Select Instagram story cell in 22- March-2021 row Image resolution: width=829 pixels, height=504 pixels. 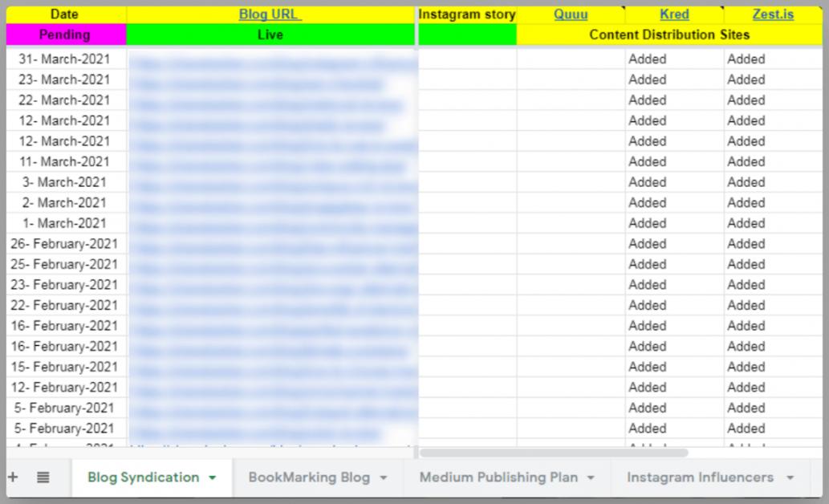tap(467, 100)
